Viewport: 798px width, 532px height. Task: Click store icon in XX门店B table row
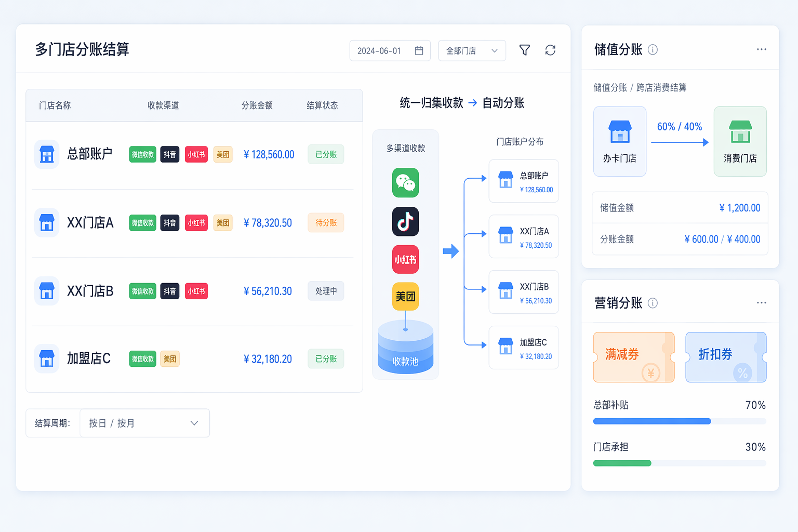(47, 291)
